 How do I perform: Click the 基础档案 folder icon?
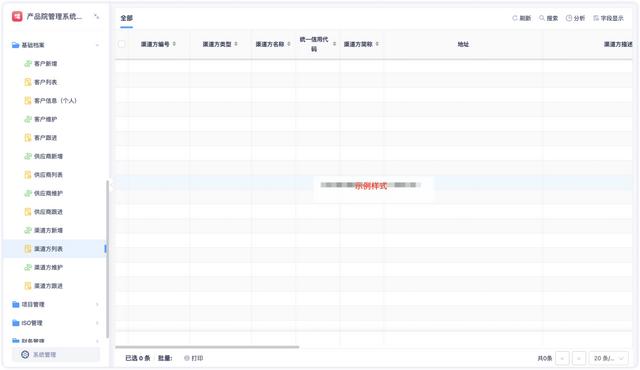[x=16, y=45]
